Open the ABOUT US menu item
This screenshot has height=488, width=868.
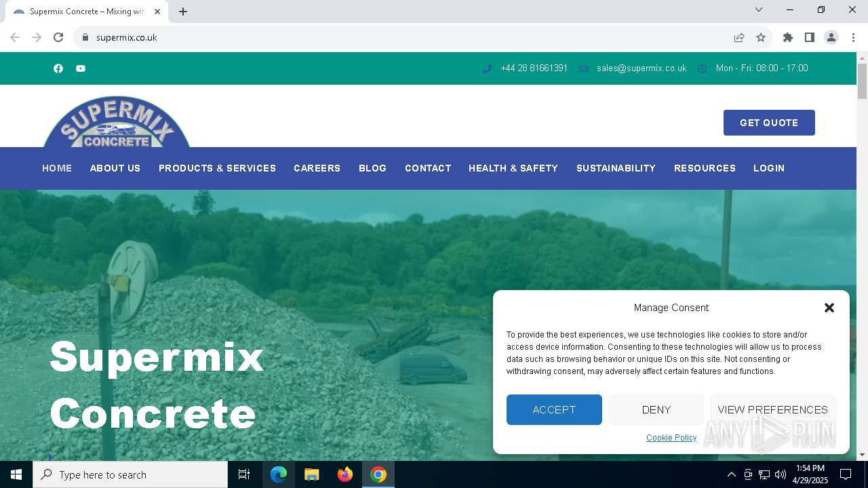click(115, 168)
